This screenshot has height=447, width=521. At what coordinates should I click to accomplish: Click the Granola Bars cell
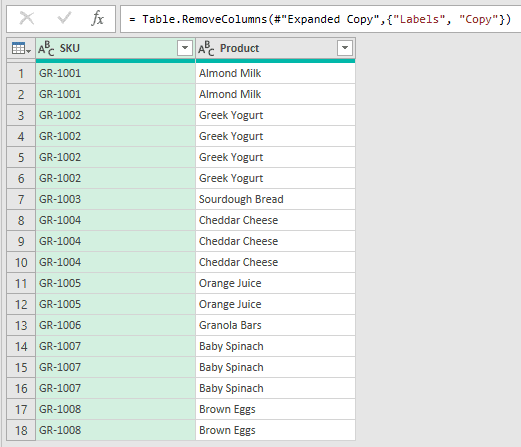(x=275, y=325)
